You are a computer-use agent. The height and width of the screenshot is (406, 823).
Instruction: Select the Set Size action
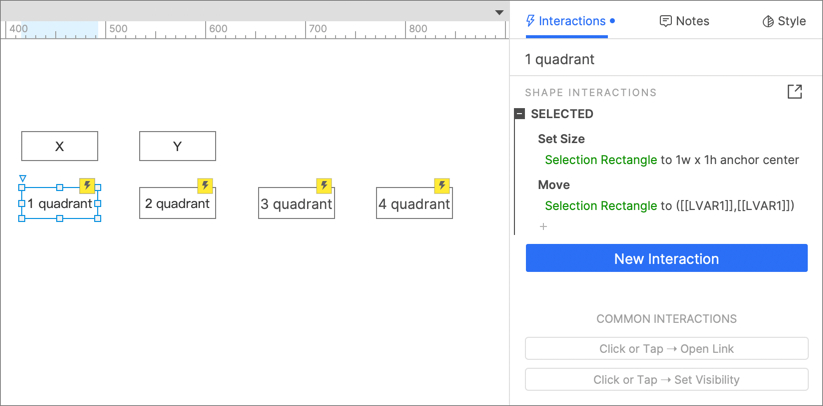(561, 139)
